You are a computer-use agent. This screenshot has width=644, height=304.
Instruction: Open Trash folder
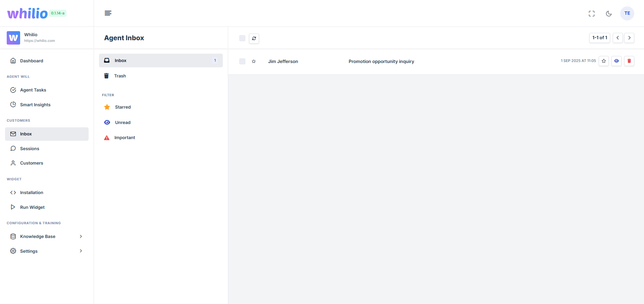(120, 76)
